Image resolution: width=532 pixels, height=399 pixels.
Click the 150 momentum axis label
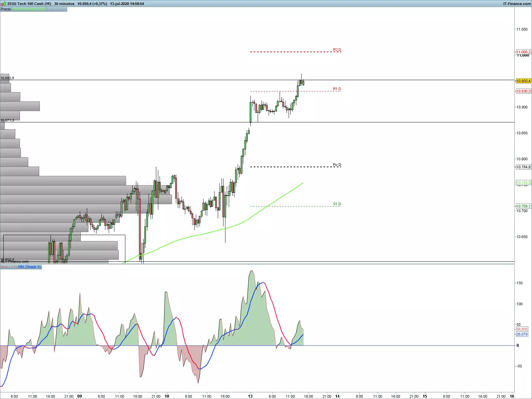click(x=519, y=283)
